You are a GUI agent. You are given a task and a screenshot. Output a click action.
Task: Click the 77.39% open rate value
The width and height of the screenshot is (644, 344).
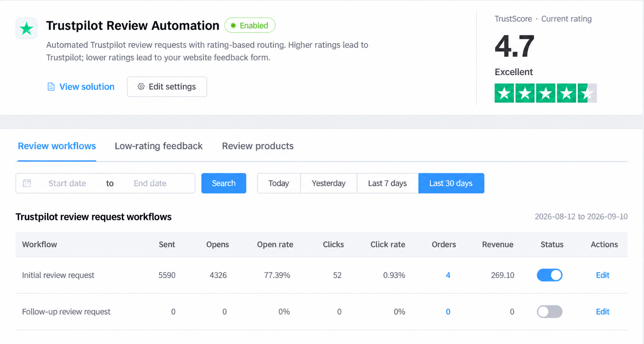pyautogui.click(x=277, y=275)
